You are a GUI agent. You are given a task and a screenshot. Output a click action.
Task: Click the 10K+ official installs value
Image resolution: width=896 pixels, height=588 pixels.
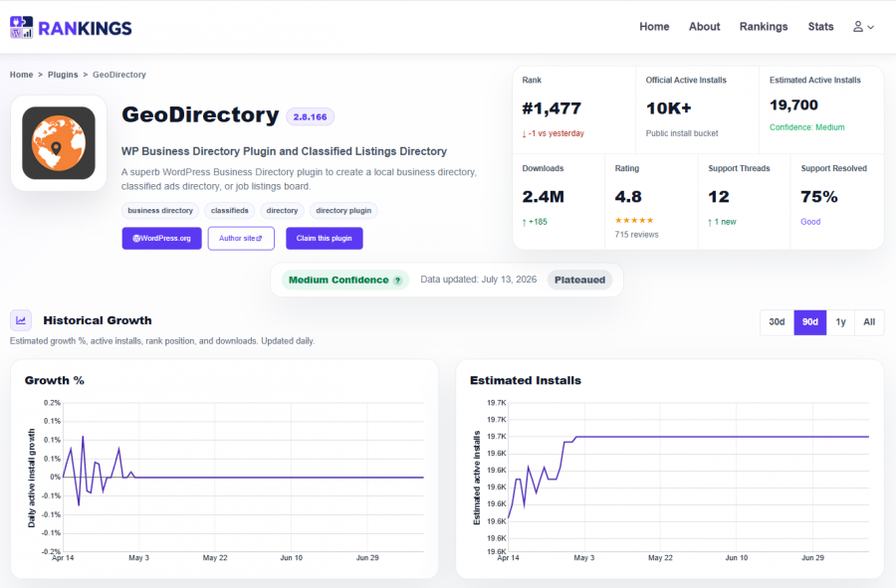click(669, 108)
